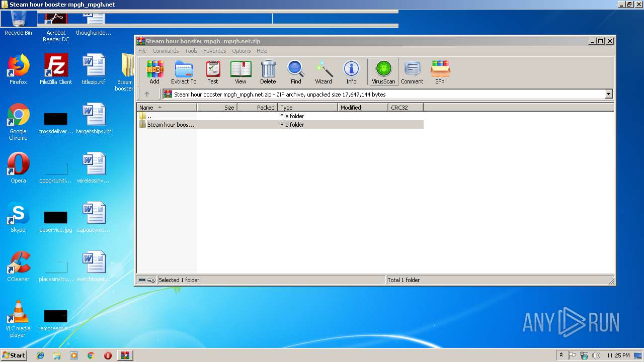Image resolution: width=644 pixels, height=362 pixels.
Task: Open the Wizard tool
Action: tap(324, 72)
